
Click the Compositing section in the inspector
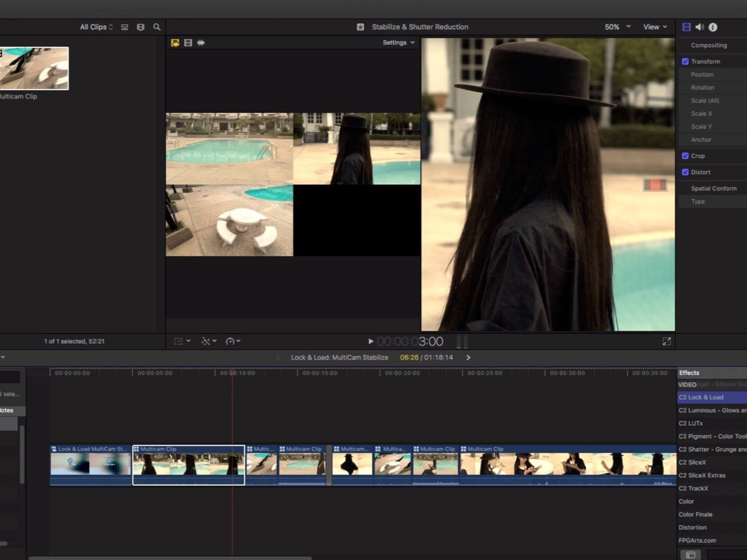coord(708,45)
